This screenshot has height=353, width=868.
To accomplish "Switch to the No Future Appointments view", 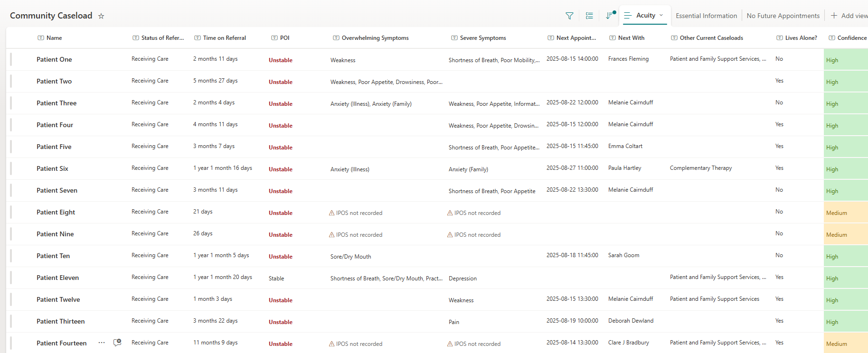I will click(783, 16).
